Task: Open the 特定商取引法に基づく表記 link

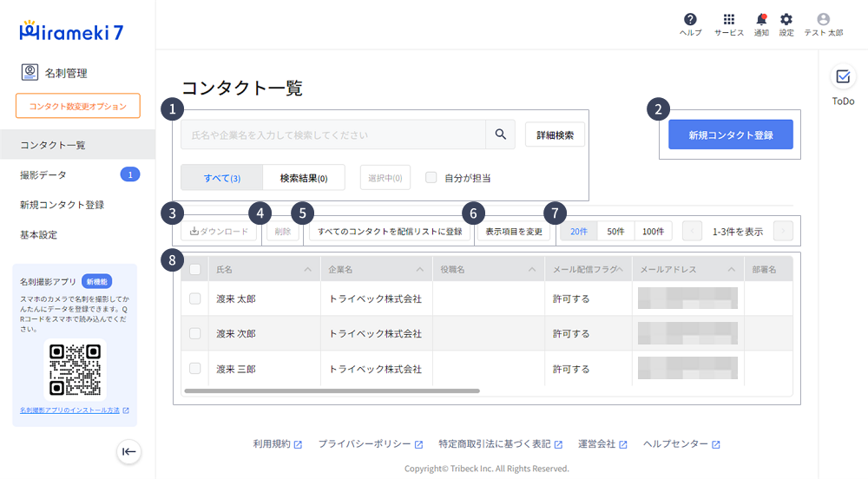Action: pyautogui.click(x=495, y=444)
